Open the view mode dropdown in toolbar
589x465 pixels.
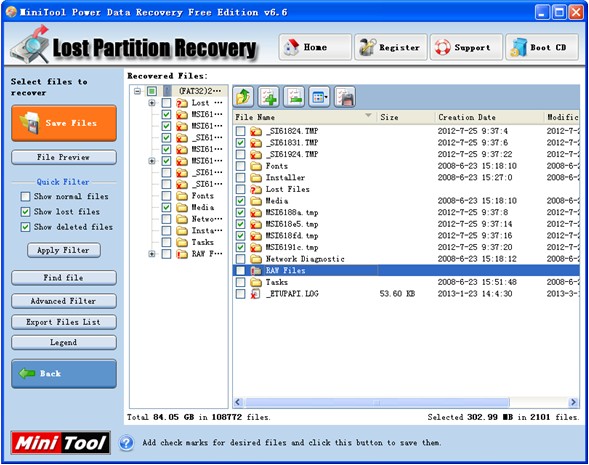319,97
